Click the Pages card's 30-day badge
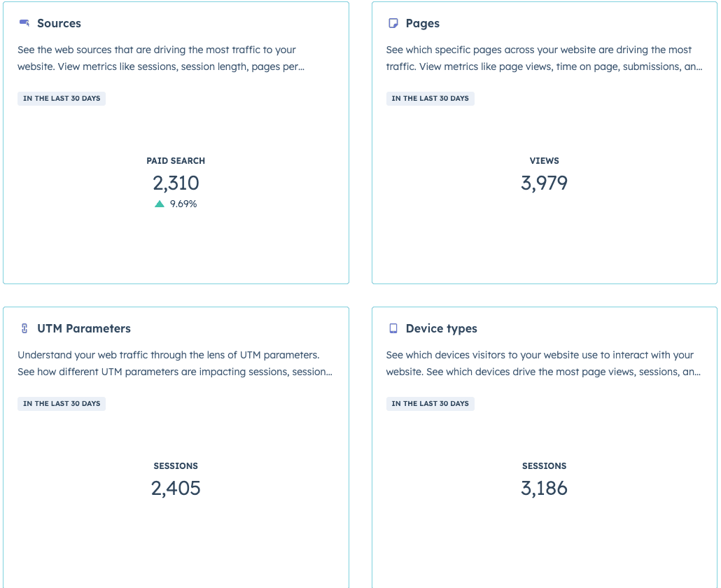The width and height of the screenshot is (721, 588). 430,99
